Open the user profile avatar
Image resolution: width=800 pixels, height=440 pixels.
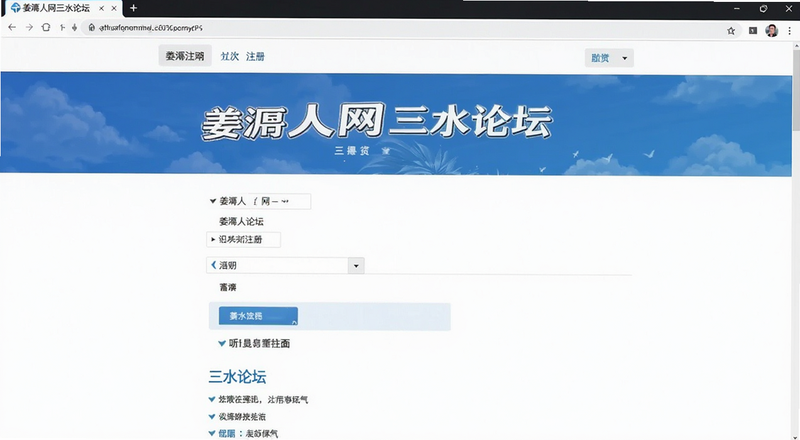771,31
